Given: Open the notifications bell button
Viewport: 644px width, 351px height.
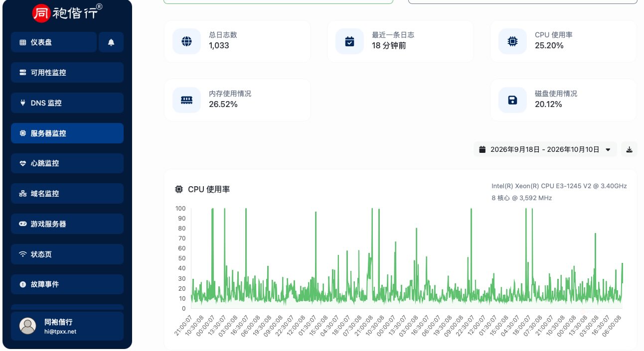Looking at the screenshot, I should (111, 42).
